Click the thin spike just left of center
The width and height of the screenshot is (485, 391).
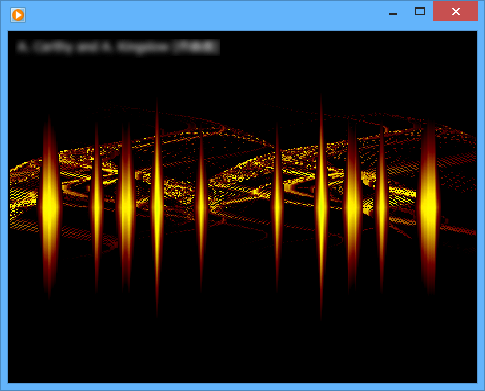point(201,207)
